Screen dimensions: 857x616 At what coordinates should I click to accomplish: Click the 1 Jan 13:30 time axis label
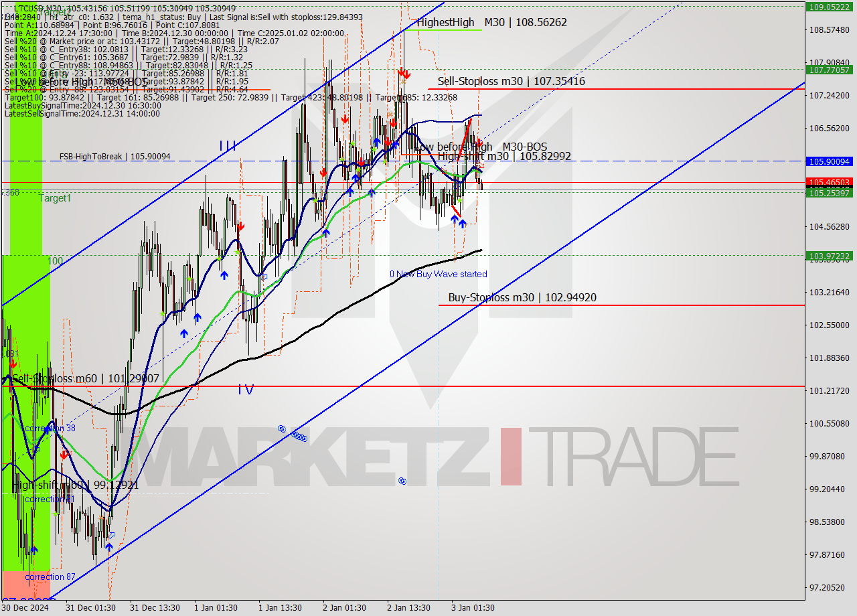point(281,608)
